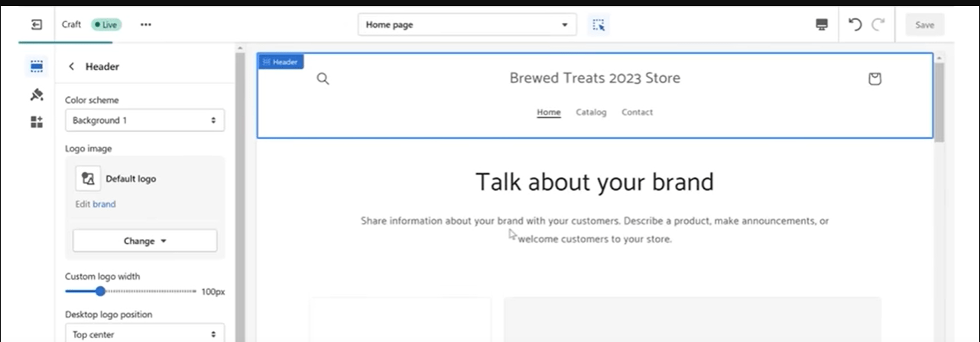Open the Home page template dropdown
Viewport: 980px width, 342px height.
point(467,24)
